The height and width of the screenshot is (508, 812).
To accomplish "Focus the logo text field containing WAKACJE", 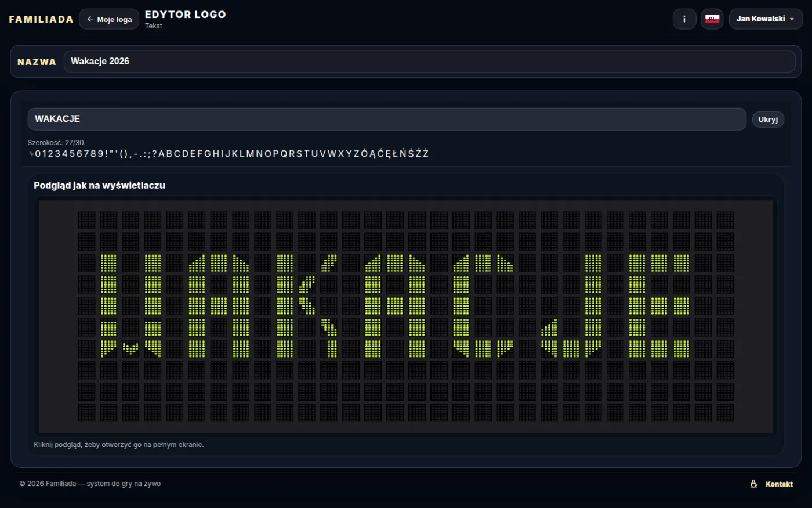I will (x=387, y=119).
